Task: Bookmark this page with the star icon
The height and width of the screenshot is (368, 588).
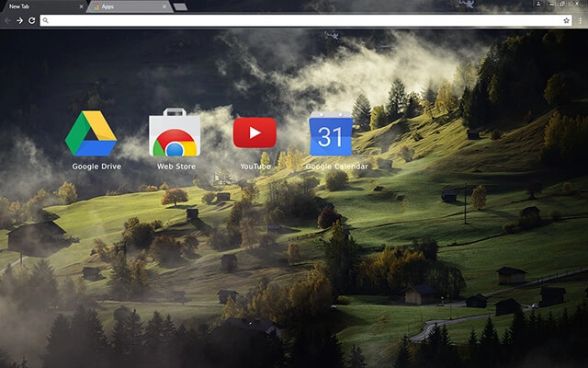Action: point(566,20)
